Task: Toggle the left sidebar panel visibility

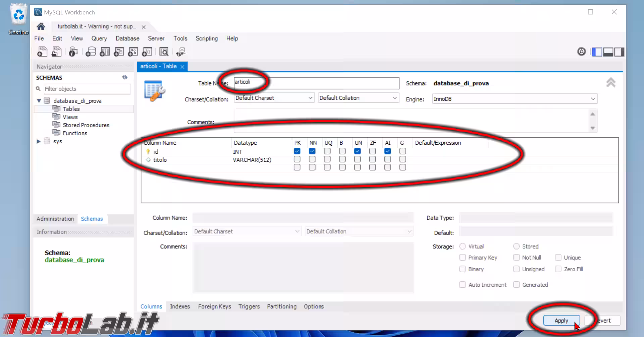Action: pos(597,52)
